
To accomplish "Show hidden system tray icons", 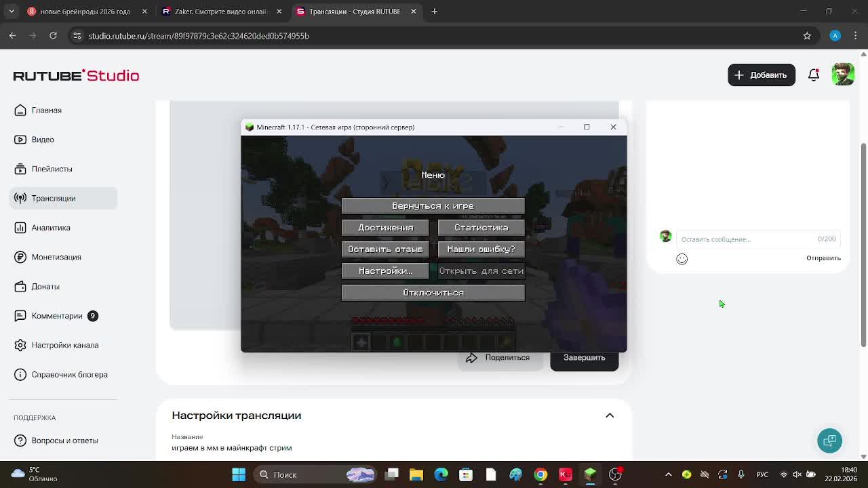I will (669, 474).
